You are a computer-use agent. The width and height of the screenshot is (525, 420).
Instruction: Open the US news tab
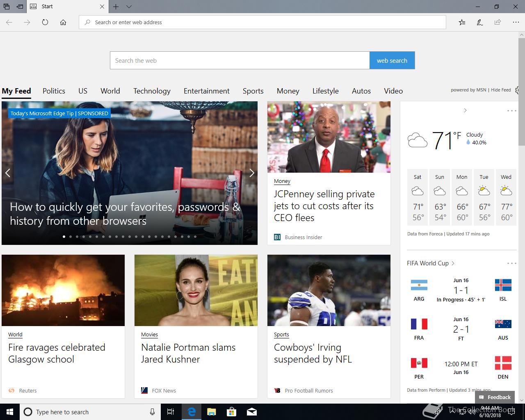pos(83,91)
